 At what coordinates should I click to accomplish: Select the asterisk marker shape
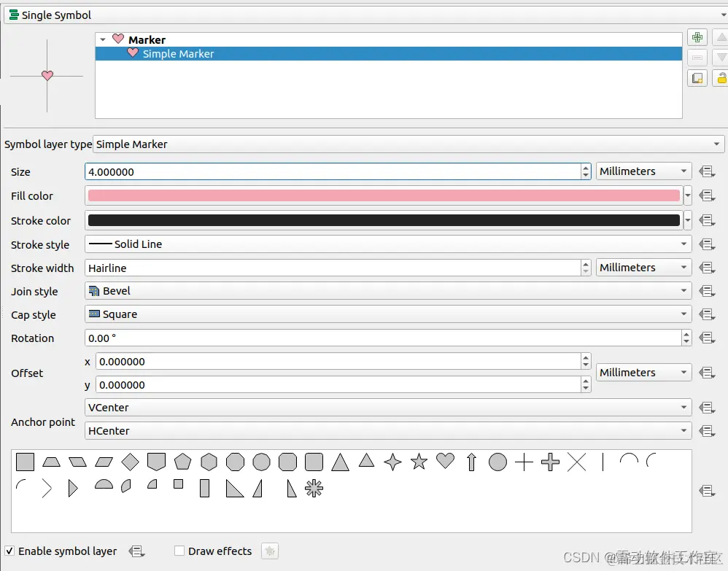(x=314, y=488)
